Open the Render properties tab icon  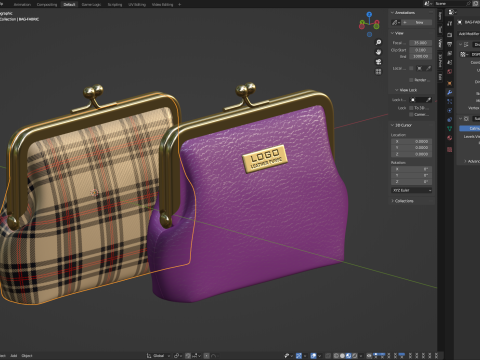click(450, 35)
